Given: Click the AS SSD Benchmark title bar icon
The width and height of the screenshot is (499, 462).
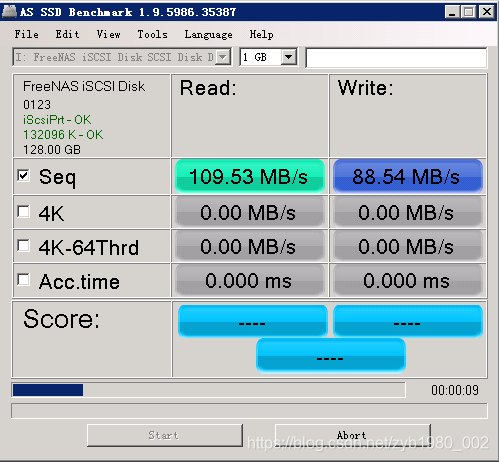Looking at the screenshot, I should (x=9, y=12).
